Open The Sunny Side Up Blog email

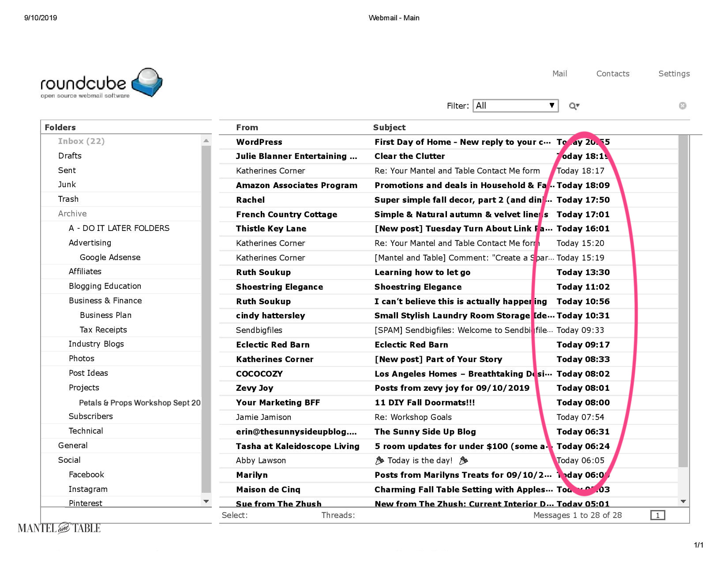(x=448, y=432)
